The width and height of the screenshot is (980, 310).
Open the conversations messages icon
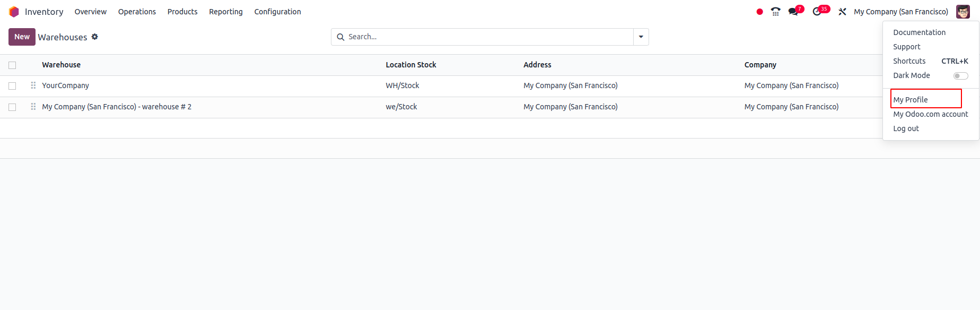click(x=793, y=12)
